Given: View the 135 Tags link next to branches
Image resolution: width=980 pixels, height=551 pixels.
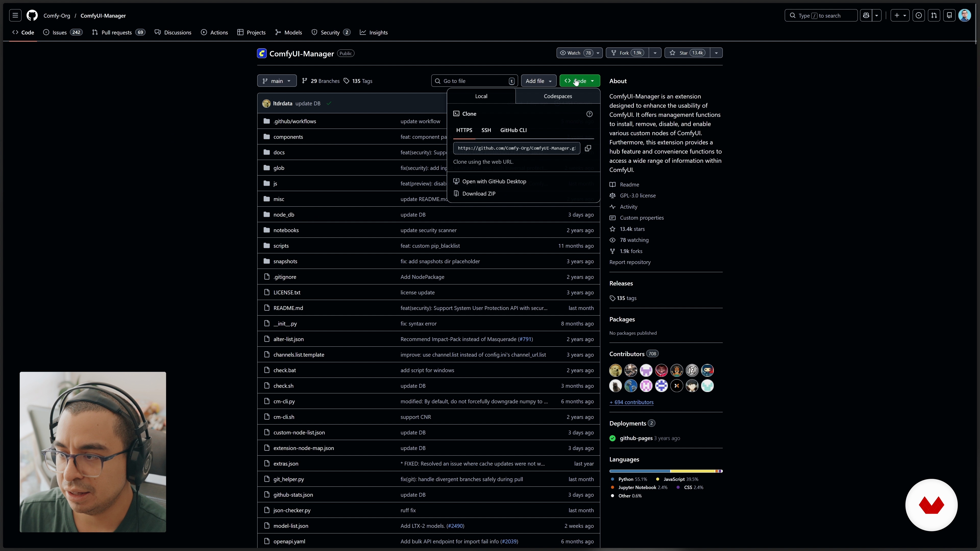Looking at the screenshot, I should 358,81.
